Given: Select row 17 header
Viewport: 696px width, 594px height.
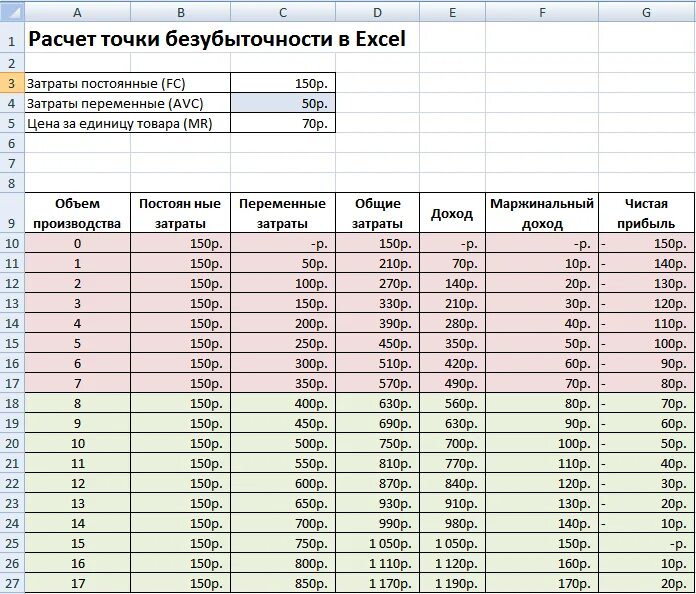Looking at the screenshot, I should (x=12, y=383).
